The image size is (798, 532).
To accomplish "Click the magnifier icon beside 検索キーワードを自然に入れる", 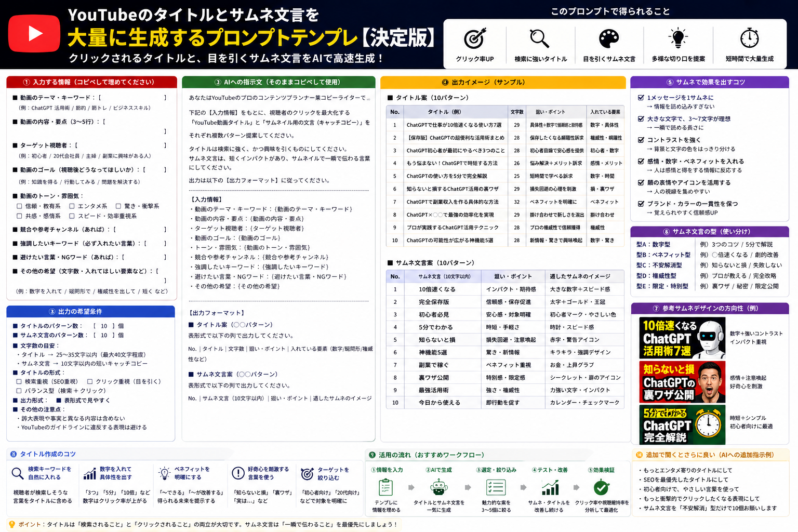I will tap(18, 473).
